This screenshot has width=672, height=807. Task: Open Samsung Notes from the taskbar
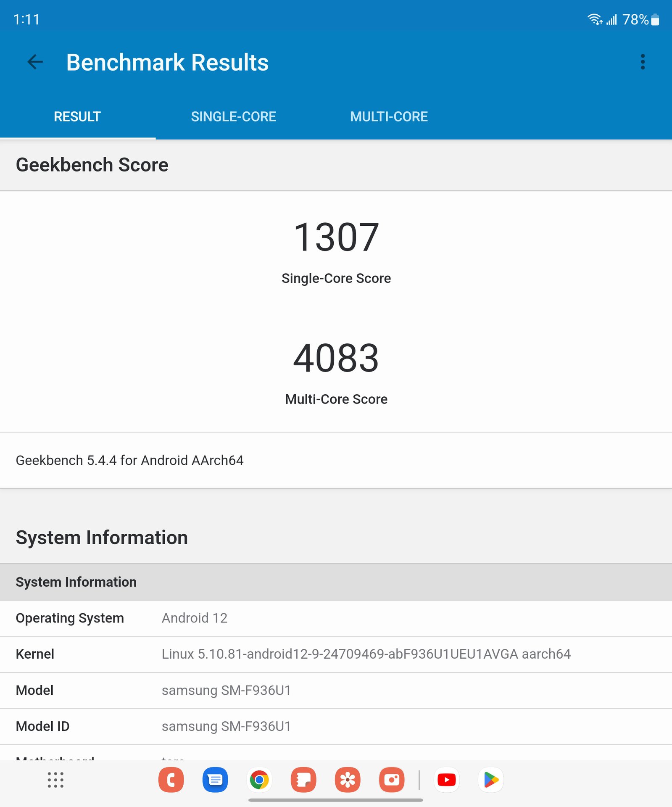pos(303,780)
